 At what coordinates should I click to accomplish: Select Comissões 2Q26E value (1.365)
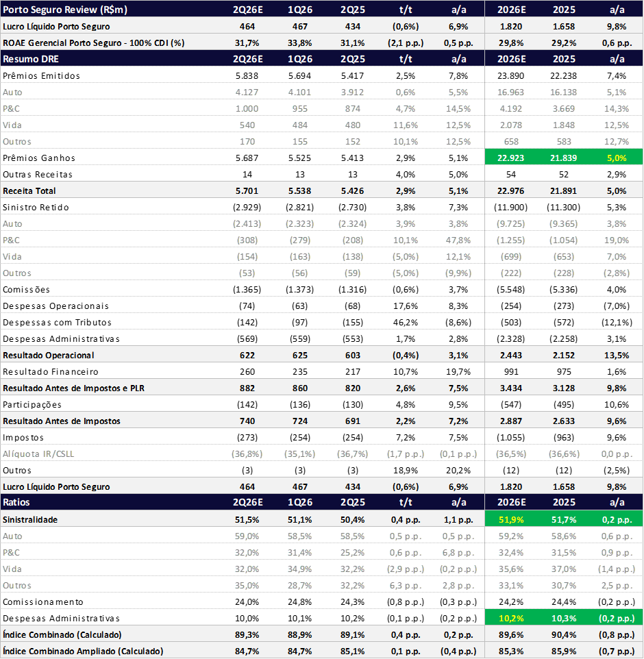click(x=247, y=290)
